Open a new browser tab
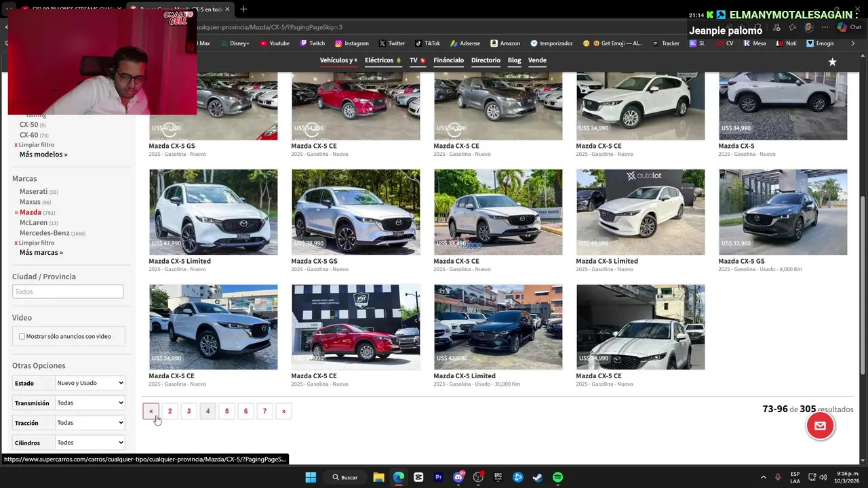Screen dimensions: 868x488 pyautogui.click(x=243, y=9)
